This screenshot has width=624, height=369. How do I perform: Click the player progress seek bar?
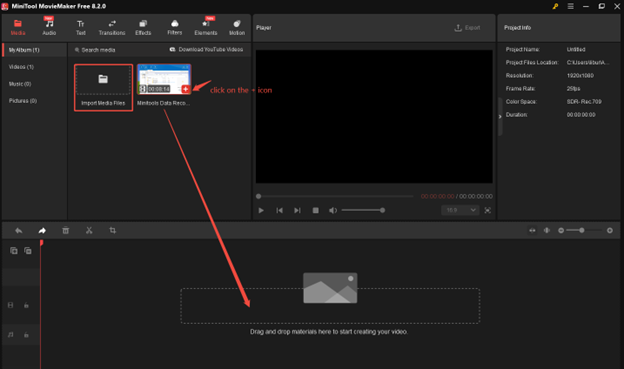[335, 196]
